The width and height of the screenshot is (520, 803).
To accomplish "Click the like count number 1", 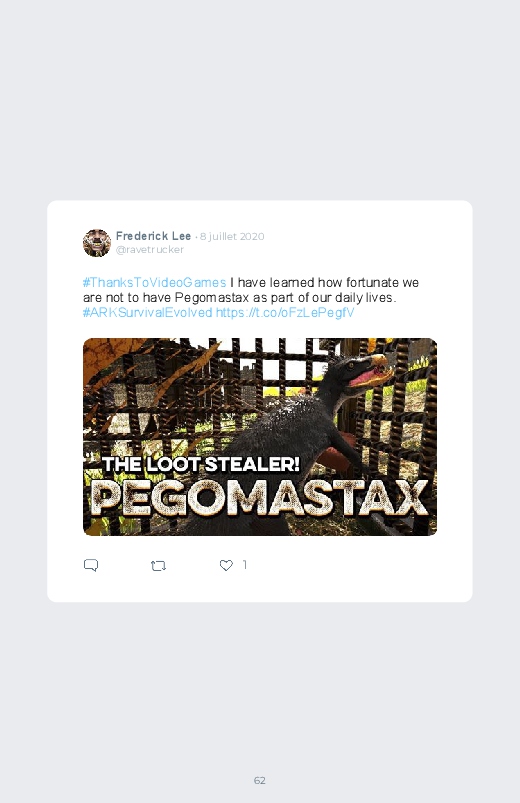I will click(x=245, y=564).
